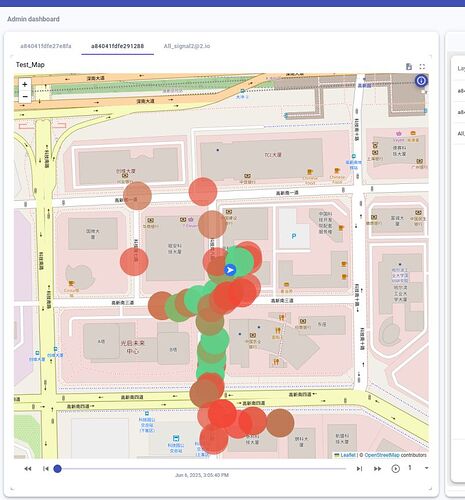Click the blue info icon on map
The height and width of the screenshot is (500, 465).
point(421,81)
